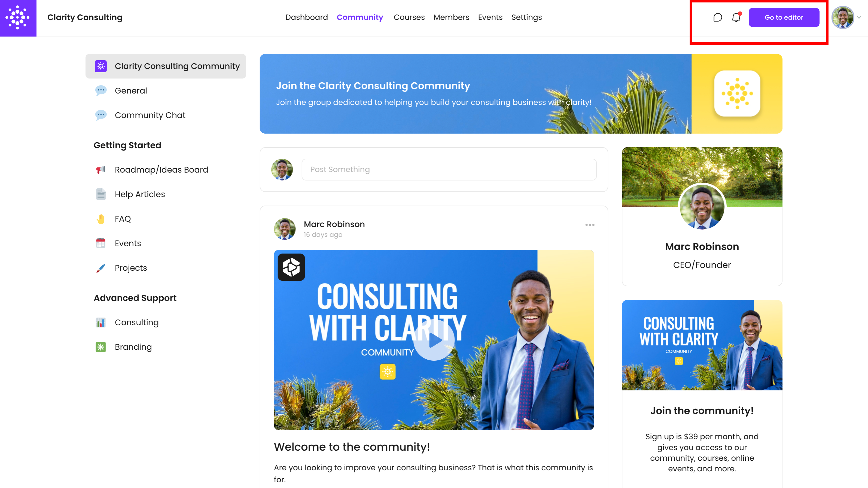Open the three-dot menu on Marc's post
This screenshot has width=868, height=488.
tap(590, 225)
